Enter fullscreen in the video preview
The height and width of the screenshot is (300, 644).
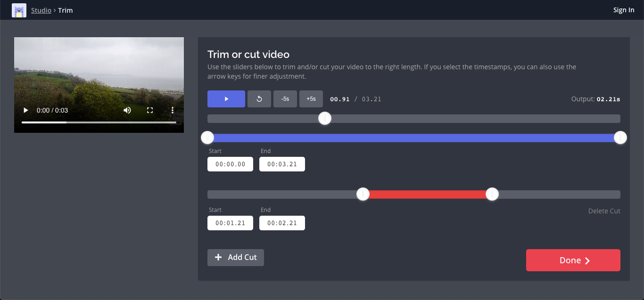tap(150, 110)
